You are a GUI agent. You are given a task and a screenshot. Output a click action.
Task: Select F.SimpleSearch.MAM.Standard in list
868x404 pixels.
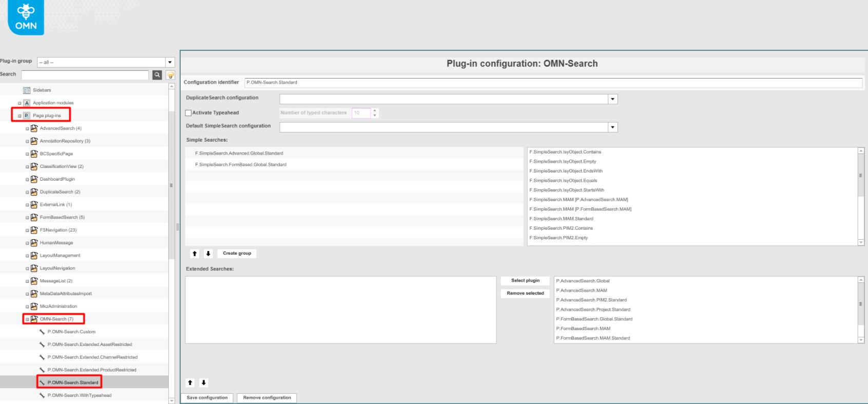(x=561, y=219)
